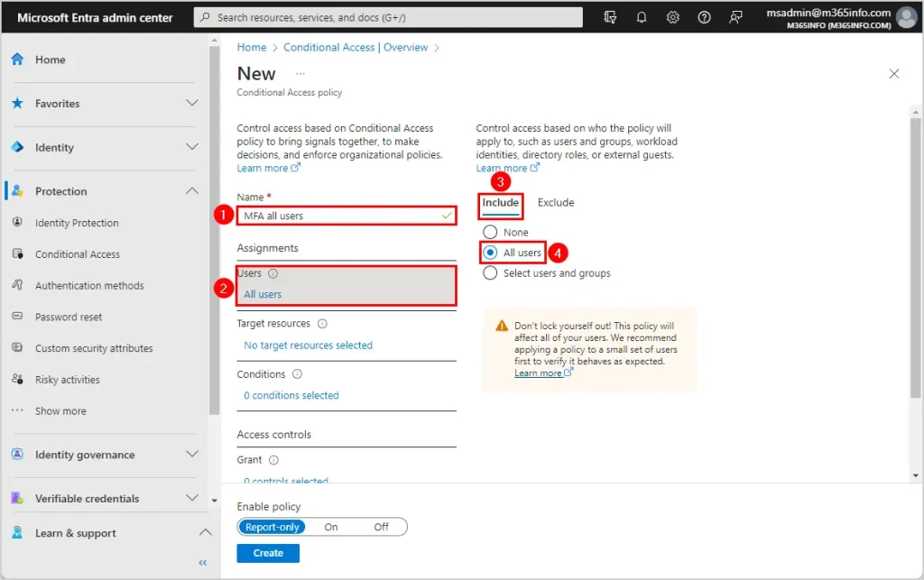Open the notifications bell icon
The height and width of the screenshot is (580, 924).
coord(642,17)
